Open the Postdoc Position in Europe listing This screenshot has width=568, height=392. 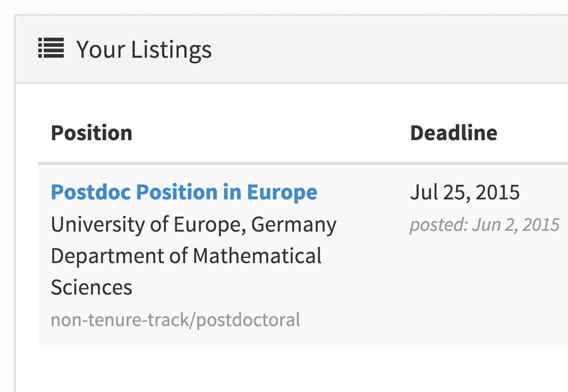pyautogui.click(x=184, y=192)
